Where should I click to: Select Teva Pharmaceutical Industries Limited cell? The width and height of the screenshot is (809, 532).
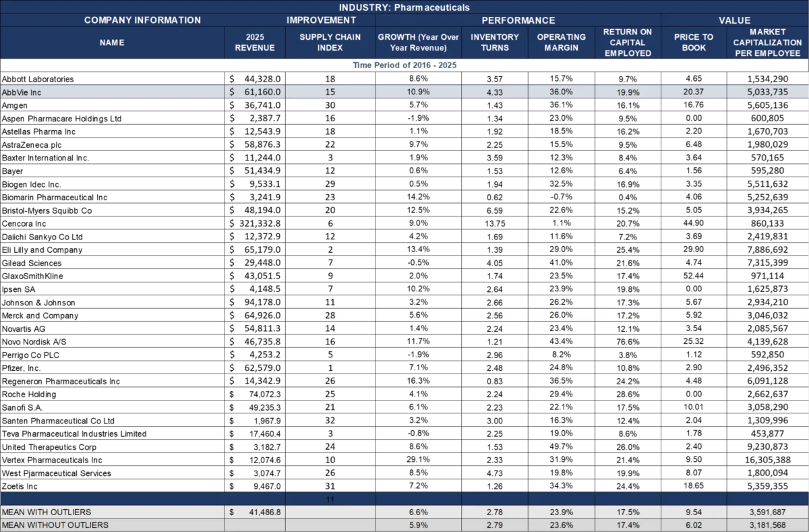pyautogui.click(x=112, y=434)
